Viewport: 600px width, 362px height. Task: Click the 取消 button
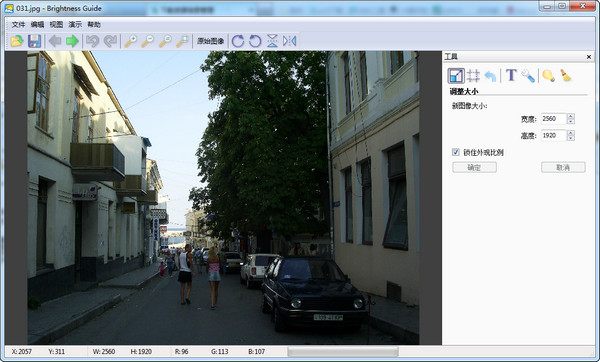(x=563, y=167)
